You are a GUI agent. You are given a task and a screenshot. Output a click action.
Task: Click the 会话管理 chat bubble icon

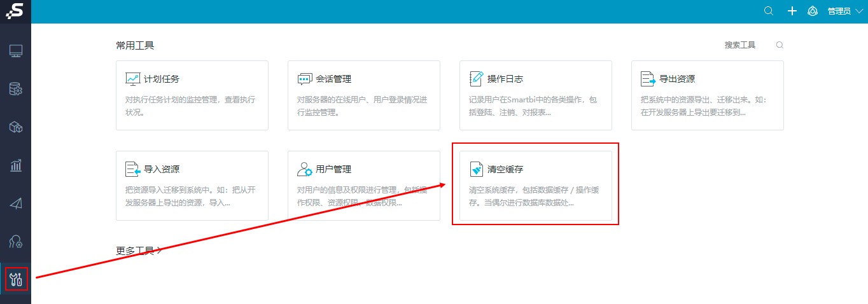point(304,79)
